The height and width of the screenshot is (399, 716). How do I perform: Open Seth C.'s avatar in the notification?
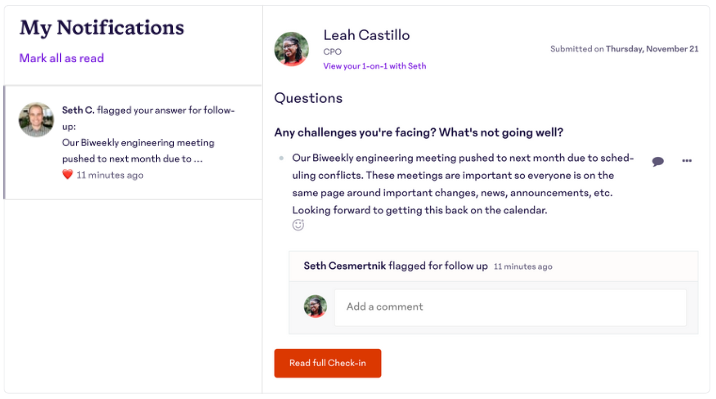click(36, 120)
